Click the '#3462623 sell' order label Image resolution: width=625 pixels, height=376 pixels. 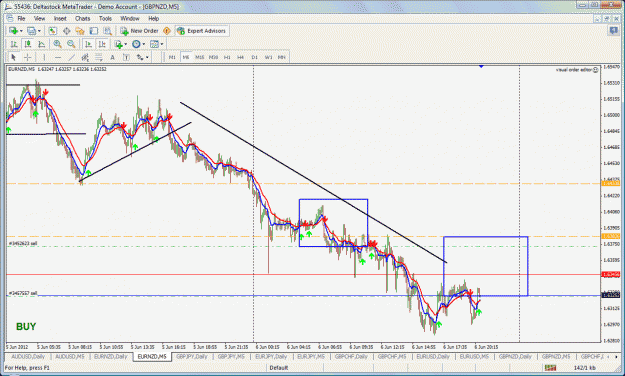click(x=23, y=243)
